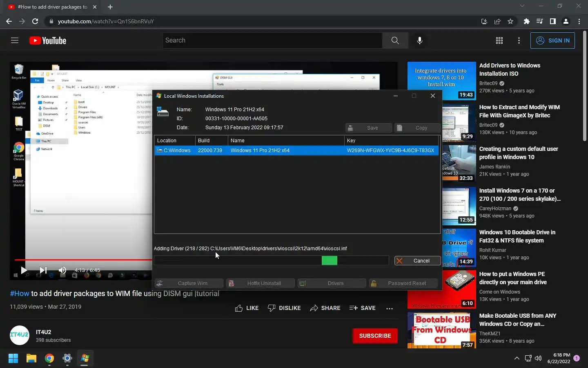Install app icon in address bar
The image size is (588, 368).
[x=484, y=21]
